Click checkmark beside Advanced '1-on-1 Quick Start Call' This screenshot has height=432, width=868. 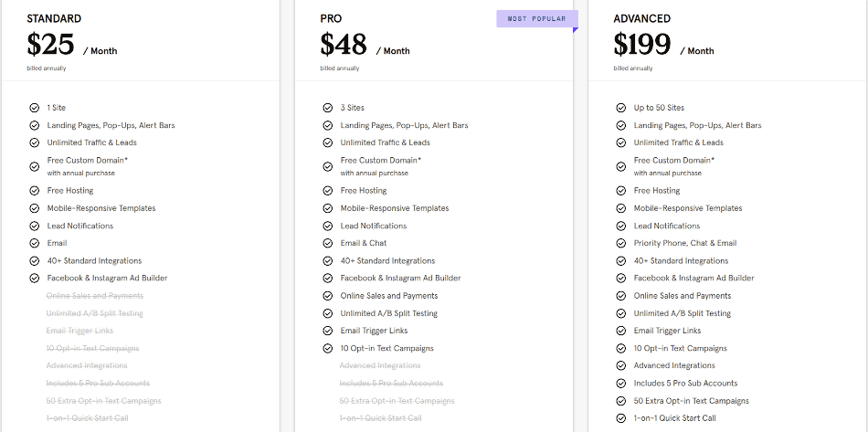point(620,418)
